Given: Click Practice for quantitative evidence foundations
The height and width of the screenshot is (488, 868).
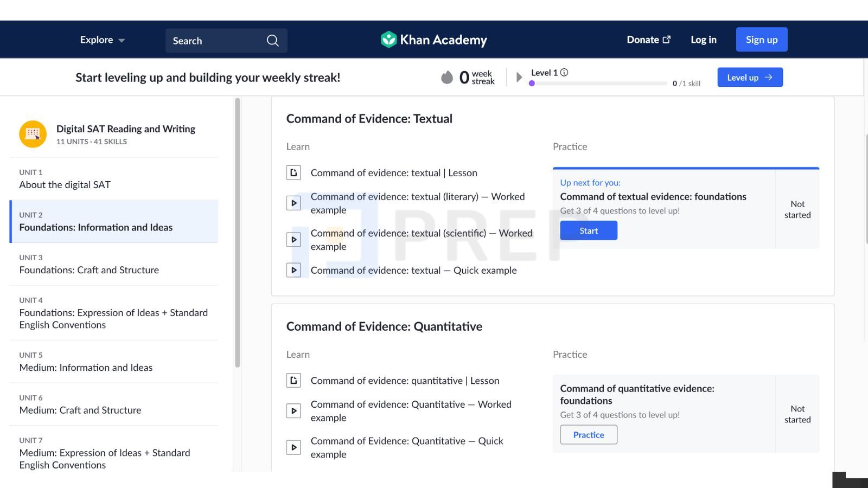Looking at the screenshot, I should 589,435.
